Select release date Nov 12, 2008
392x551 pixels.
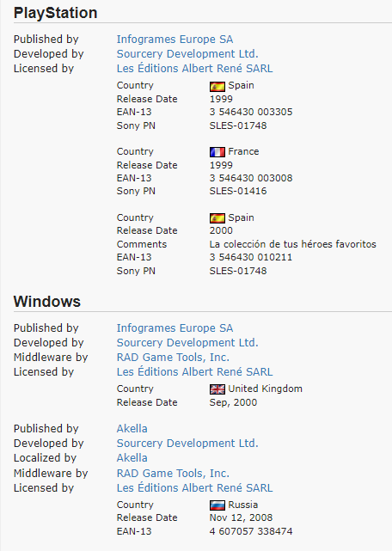pos(241,517)
